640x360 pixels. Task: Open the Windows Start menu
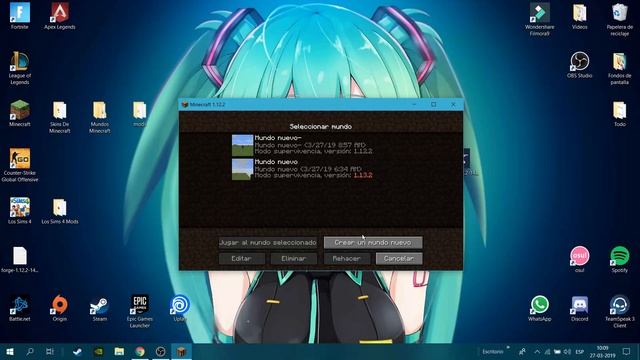tap(10, 351)
